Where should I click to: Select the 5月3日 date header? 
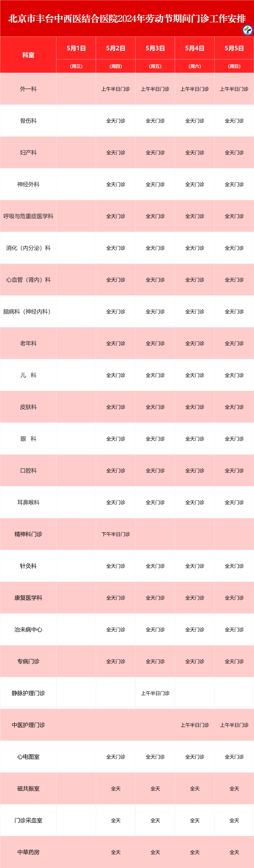point(155,48)
